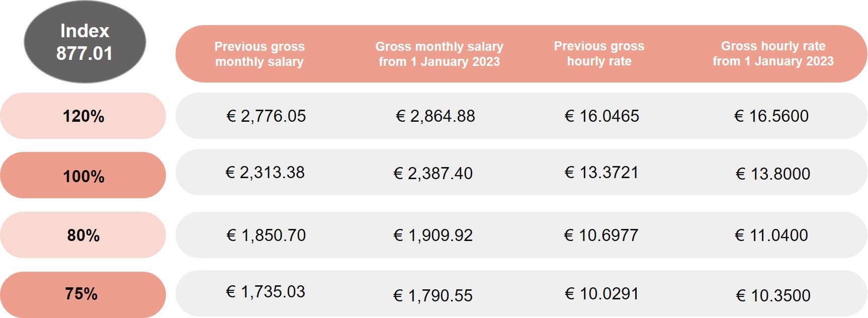868x318 pixels.
Task: Select the € 10.6977 previous hourly rate
Action: click(x=601, y=235)
